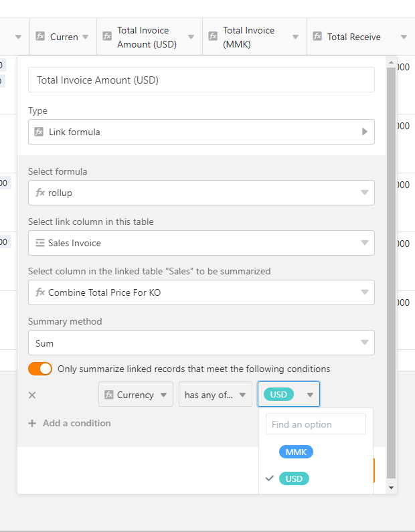This screenshot has height=532, width=415.
Task: Click formula icon beside Total Invoice Amount (USD) header
Action: click(107, 36)
